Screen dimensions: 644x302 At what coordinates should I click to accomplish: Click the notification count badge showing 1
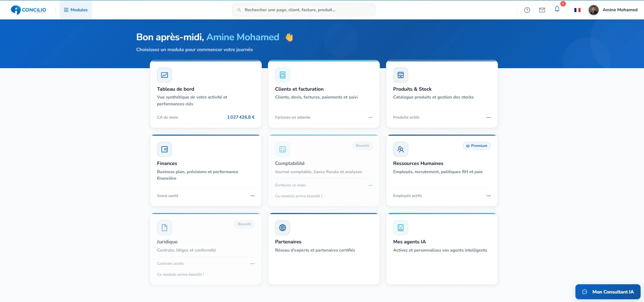click(563, 4)
